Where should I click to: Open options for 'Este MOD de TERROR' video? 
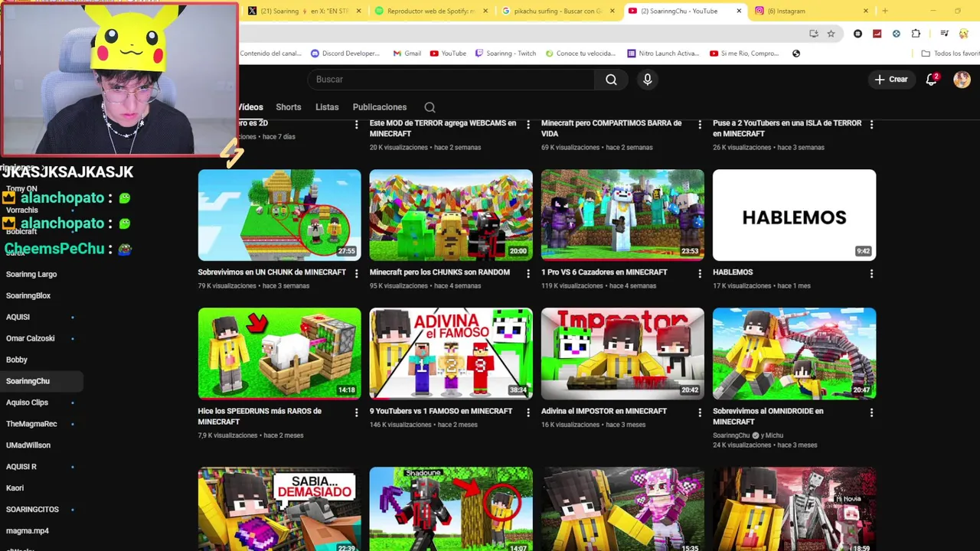(x=528, y=124)
